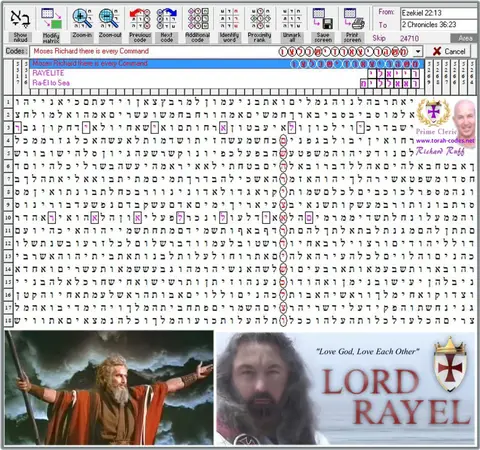Click the From field showing Ezekiel 22:13
The height and width of the screenshot is (450, 480).
tap(439, 13)
